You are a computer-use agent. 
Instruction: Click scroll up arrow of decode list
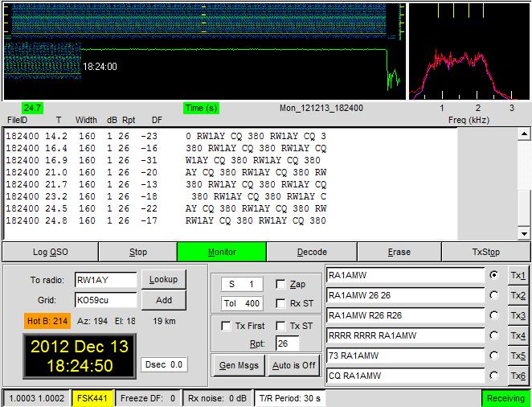(524, 134)
